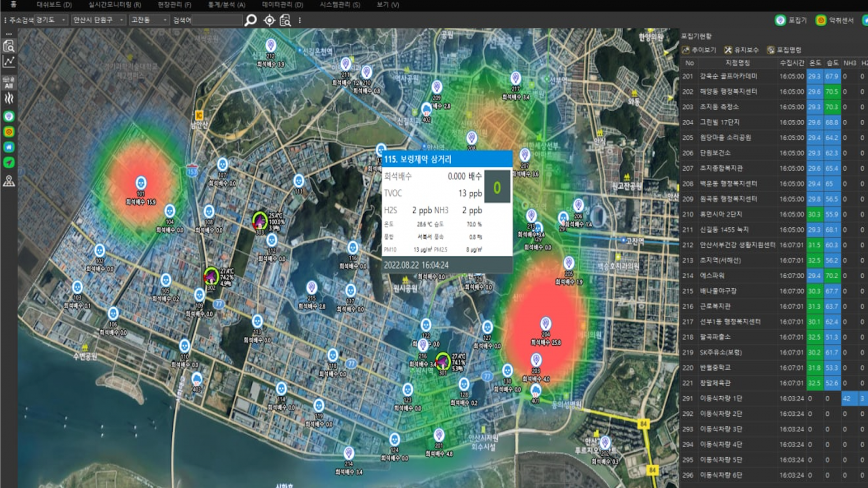Open the 안산시 단원구 district dropdown

pos(98,20)
